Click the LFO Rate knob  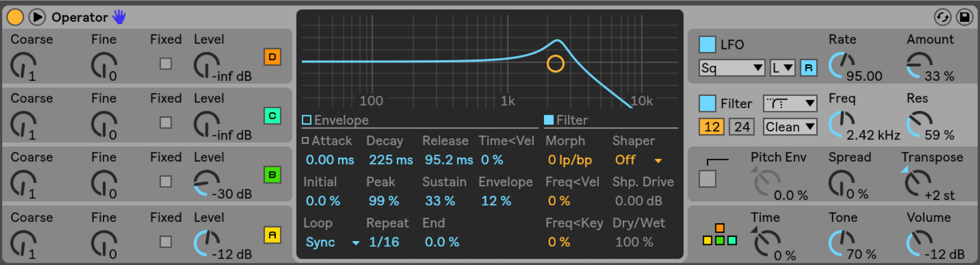[842, 65]
